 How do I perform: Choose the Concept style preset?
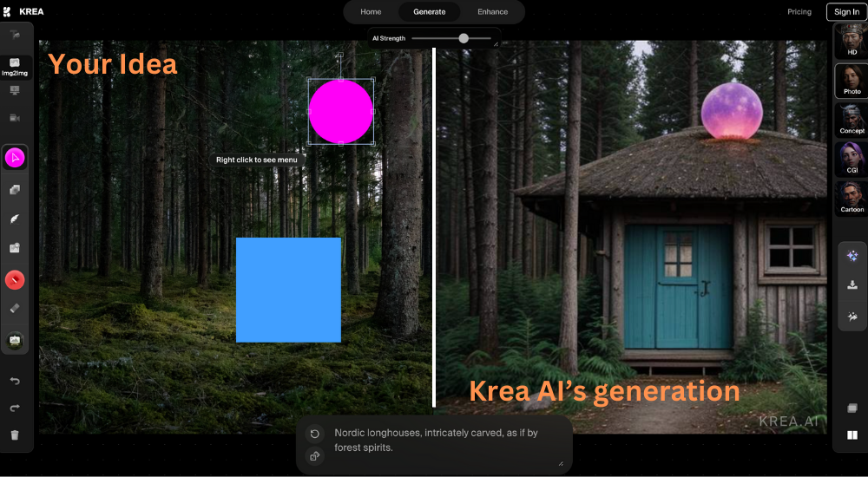[x=852, y=120]
